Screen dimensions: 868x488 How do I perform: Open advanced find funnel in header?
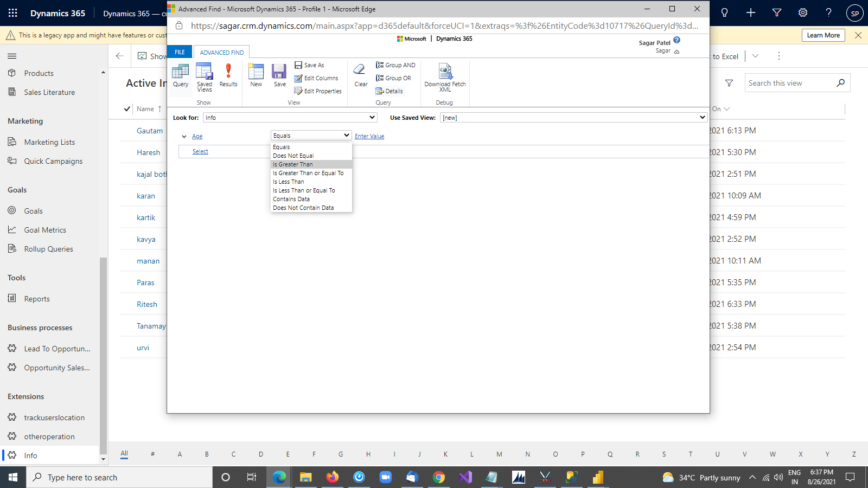777,13
